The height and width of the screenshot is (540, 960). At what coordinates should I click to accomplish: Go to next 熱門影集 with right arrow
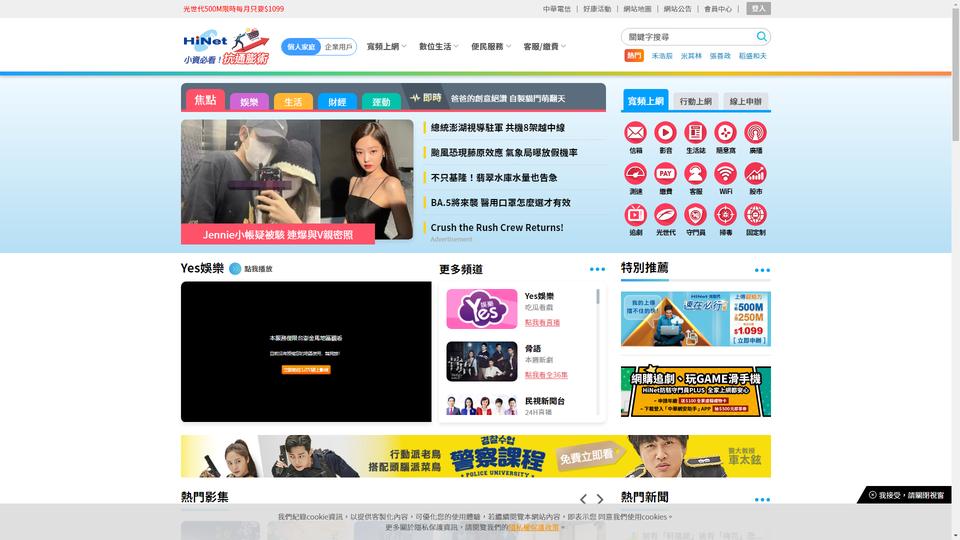[600, 499]
